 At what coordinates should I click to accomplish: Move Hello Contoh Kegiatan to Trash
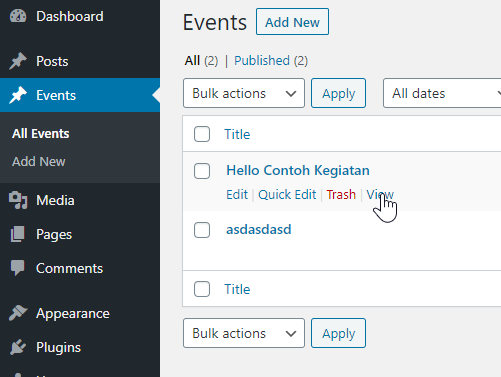tap(341, 194)
